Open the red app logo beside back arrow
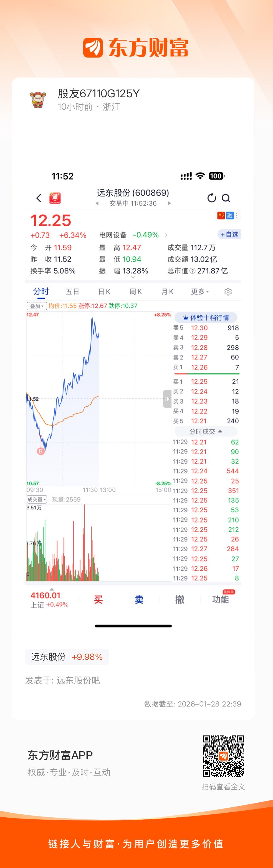Viewport: 273px width, 868px height. pos(55,198)
